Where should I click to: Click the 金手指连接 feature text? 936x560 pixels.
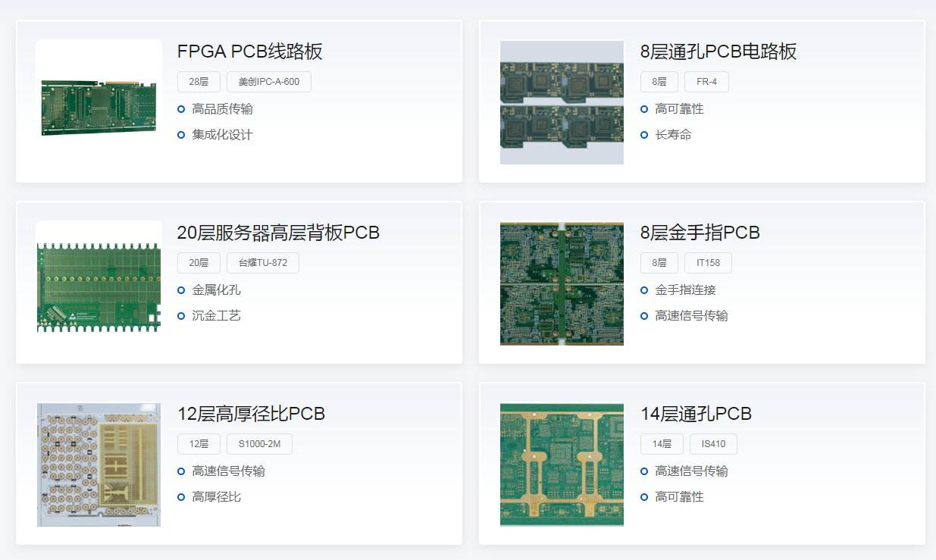685,290
